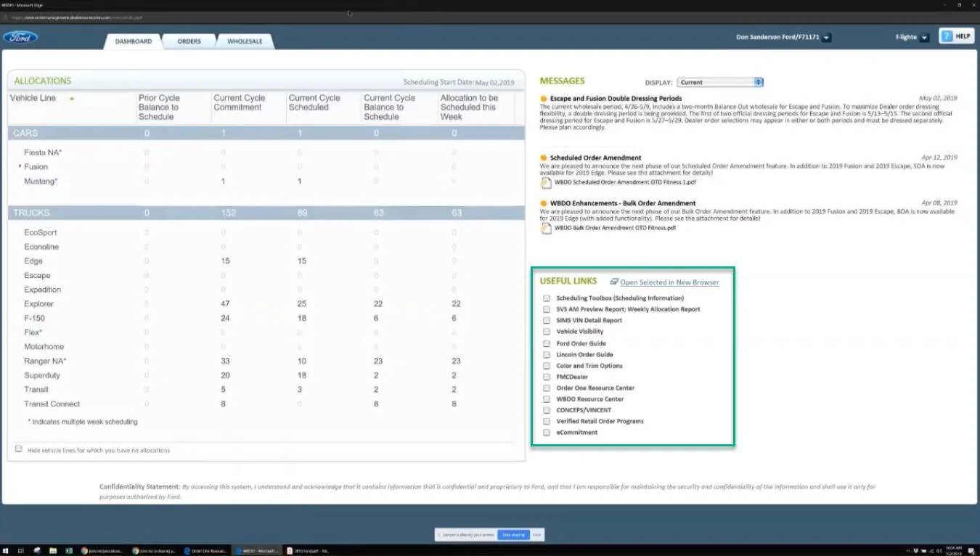Click WBDO Enhancements - Bulk Order Amendment title
Viewport: 980px width, 556px height.
[x=623, y=203]
